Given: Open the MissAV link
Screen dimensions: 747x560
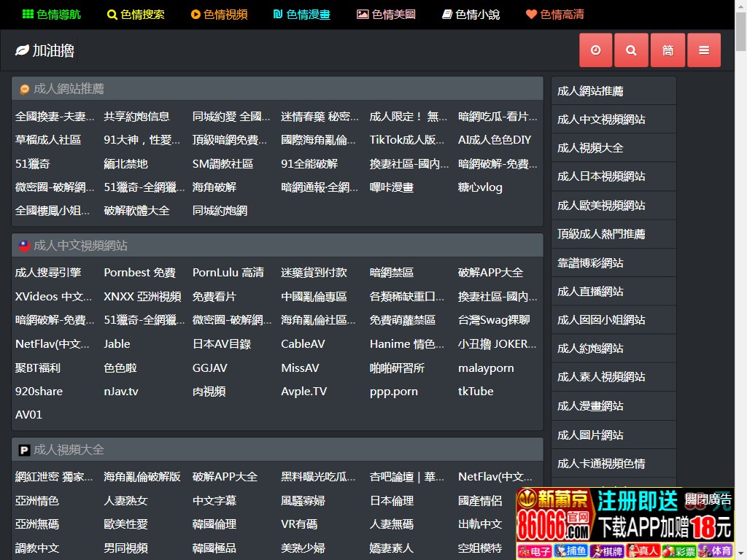Looking at the screenshot, I should click(300, 367).
